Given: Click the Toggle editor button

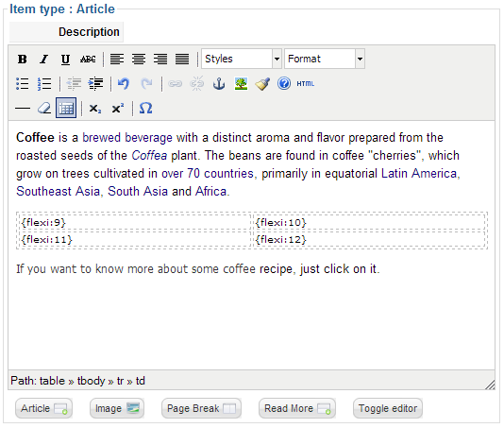Looking at the screenshot, I should [x=388, y=408].
